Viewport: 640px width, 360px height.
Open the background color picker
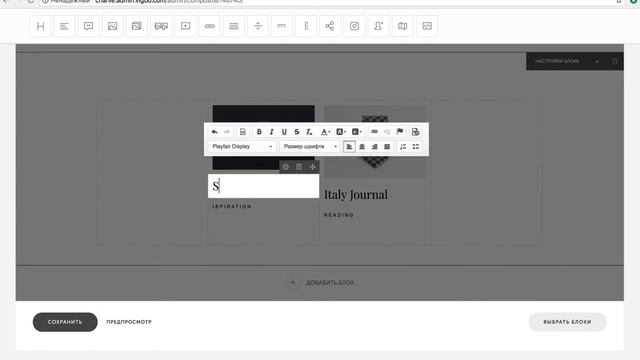[341, 132]
